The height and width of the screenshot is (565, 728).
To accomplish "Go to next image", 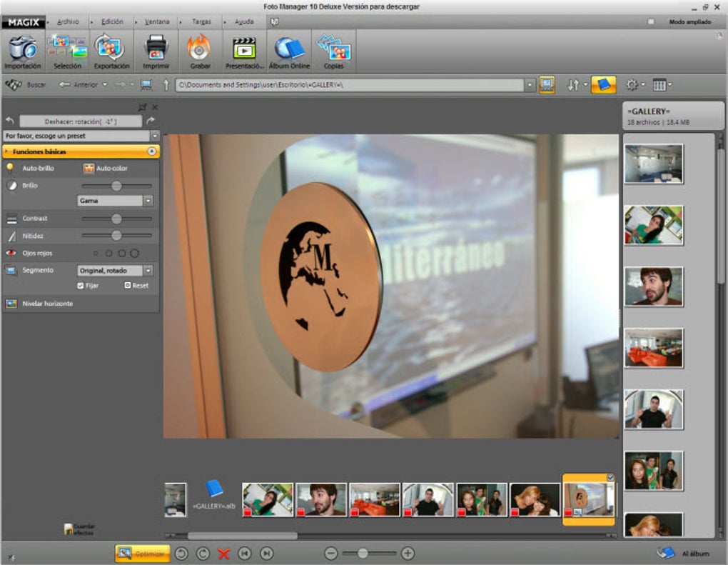I will [266, 554].
